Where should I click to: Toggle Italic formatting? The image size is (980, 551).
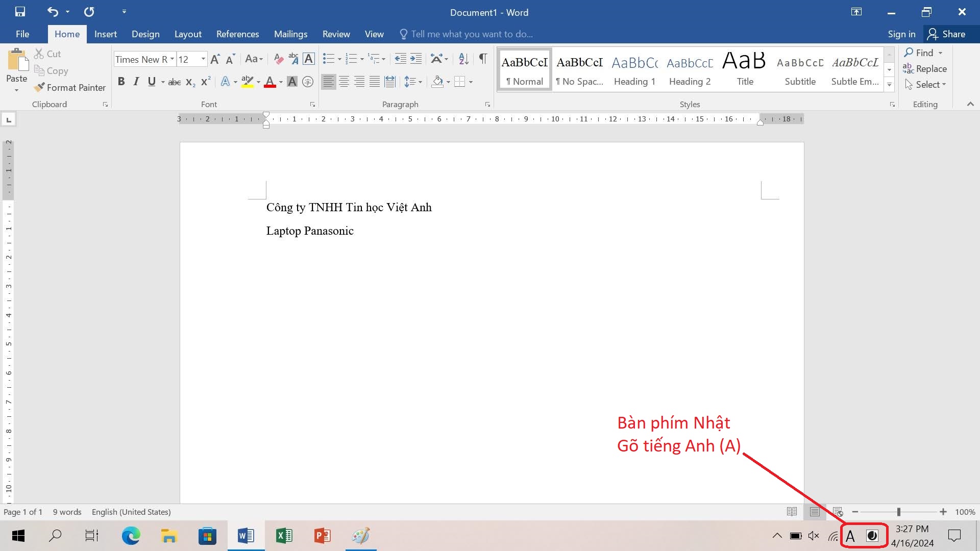tap(136, 82)
